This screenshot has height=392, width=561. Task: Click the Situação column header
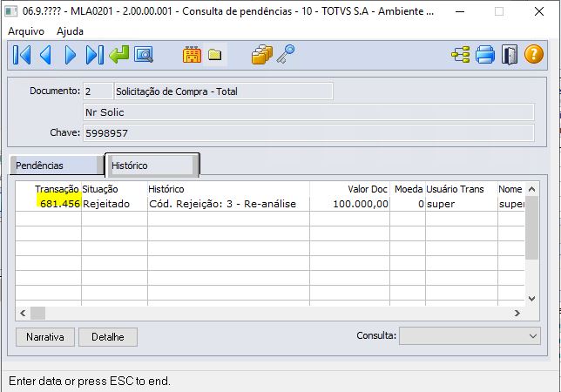click(114, 189)
